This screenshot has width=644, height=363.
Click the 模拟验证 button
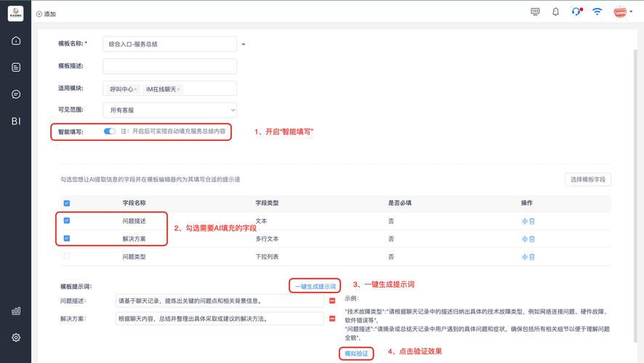click(356, 354)
